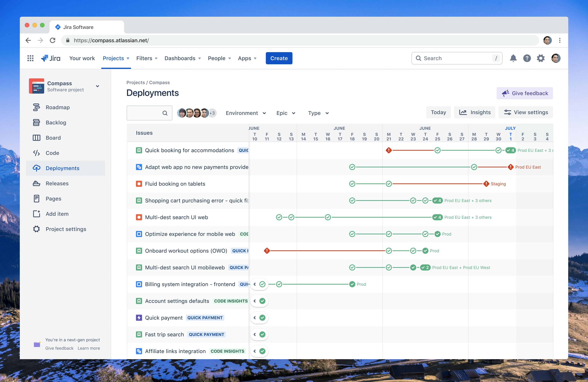Click the Learn more link in the sidebar footer

(89, 348)
